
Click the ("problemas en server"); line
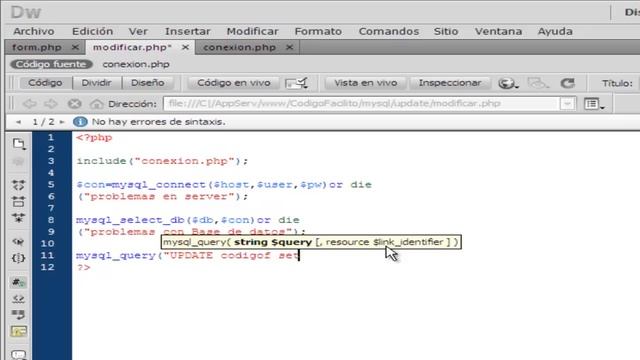(x=162, y=197)
